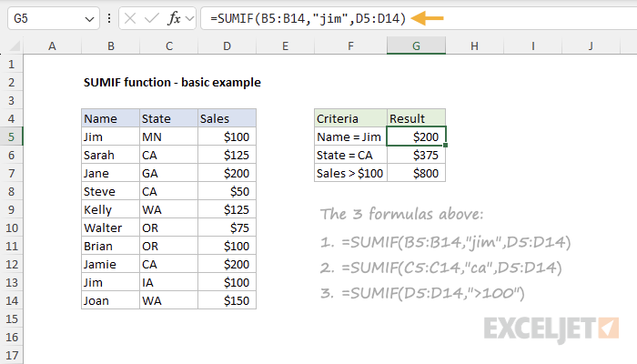This screenshot has width=637, height=364.
Task: Click the title 'SUMIF function - basic example'
Action: (x=172, y=83)
